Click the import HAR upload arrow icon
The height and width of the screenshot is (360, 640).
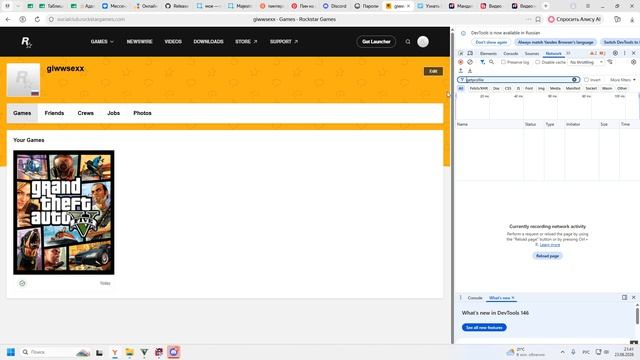[461, 71]
